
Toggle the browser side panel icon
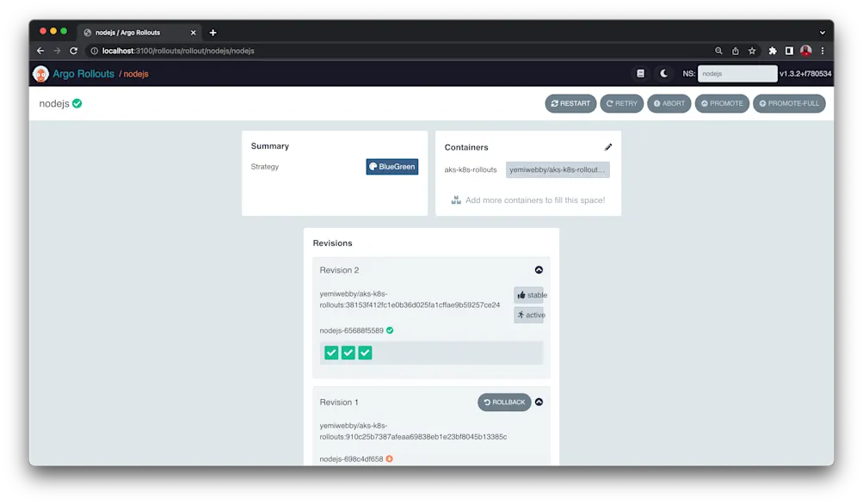pyautogui.click(x=789, y=51)
